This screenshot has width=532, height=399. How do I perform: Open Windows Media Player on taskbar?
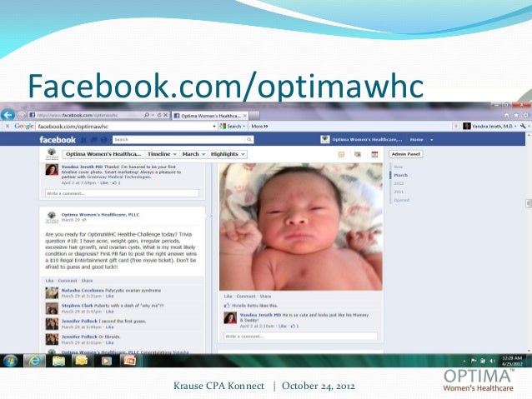(x=106, y=361)
